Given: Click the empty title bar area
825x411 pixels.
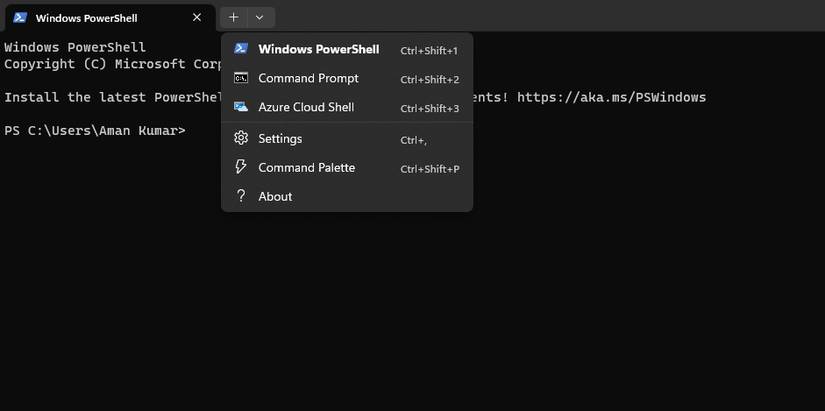Looking at the screenshot, I should tap(550, 17).
